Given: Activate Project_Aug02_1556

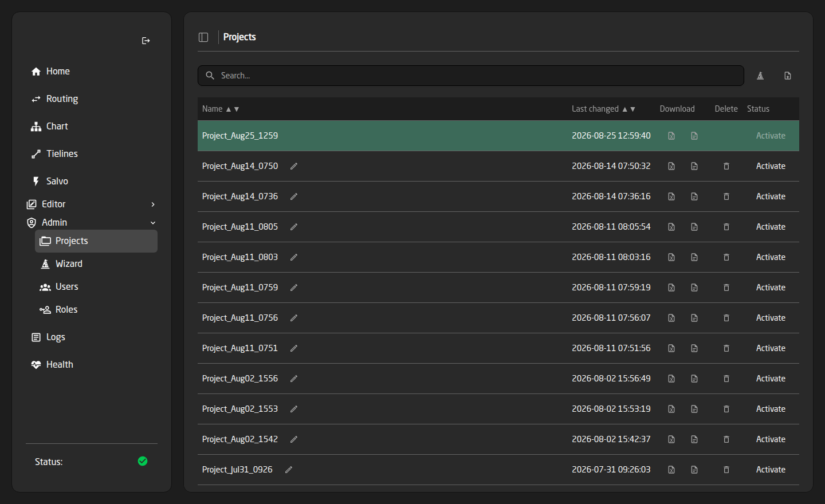Looking at the screenshot, I should click(x=771, y=379).
